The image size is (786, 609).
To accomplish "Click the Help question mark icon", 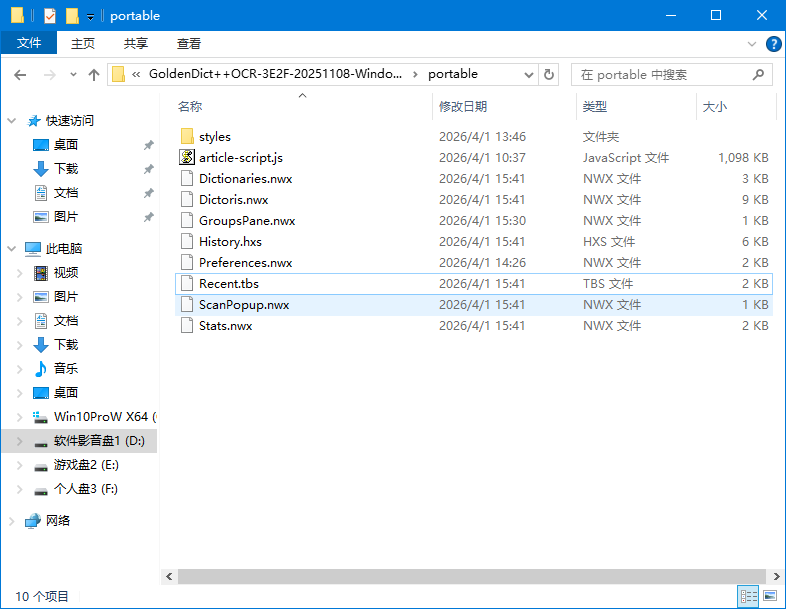I will coord(773,44).
